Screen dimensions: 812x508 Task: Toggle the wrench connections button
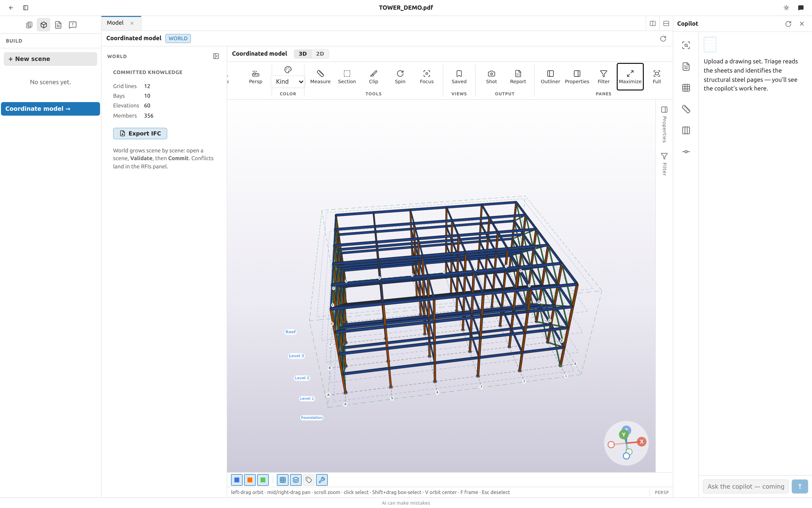pyautogui.click(x=322, y=480)
